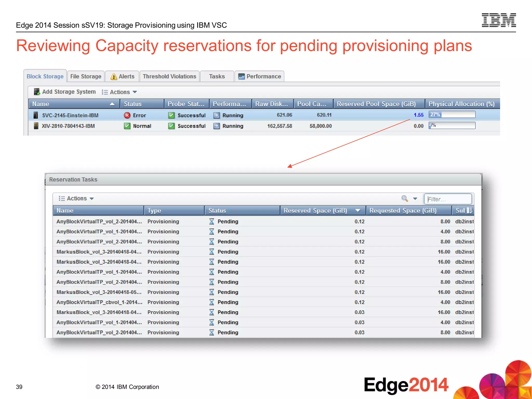
Task: Open the Alerts tab
Action: click(x=122, y=76)
